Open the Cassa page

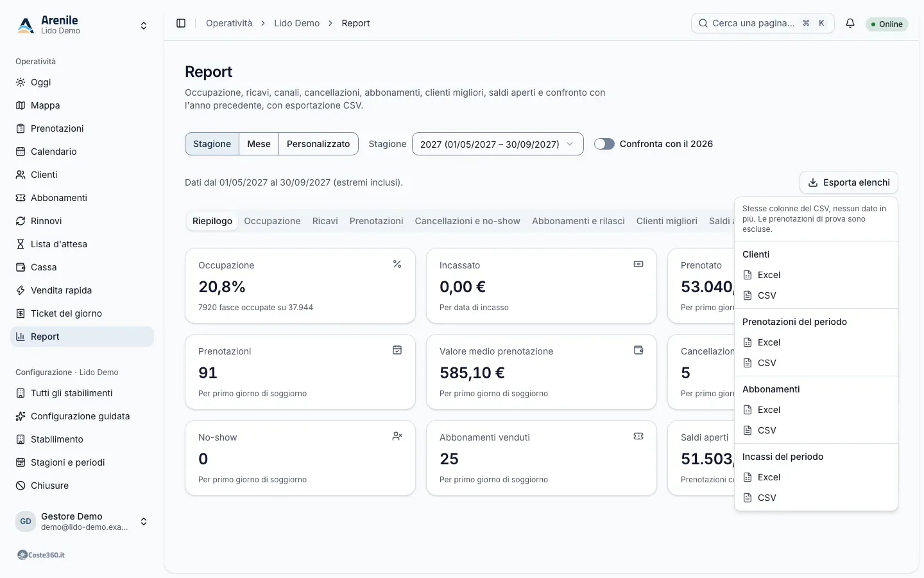(82, 267)
